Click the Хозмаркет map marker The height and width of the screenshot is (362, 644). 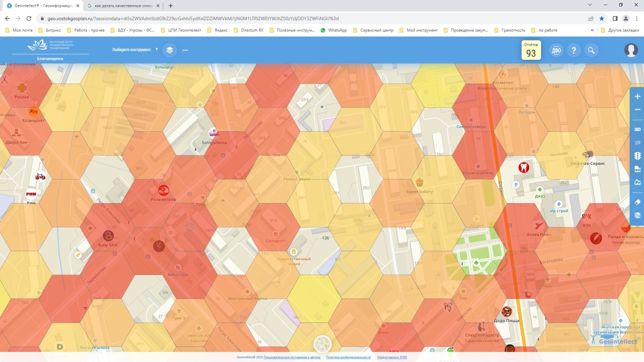click(34, 112)
